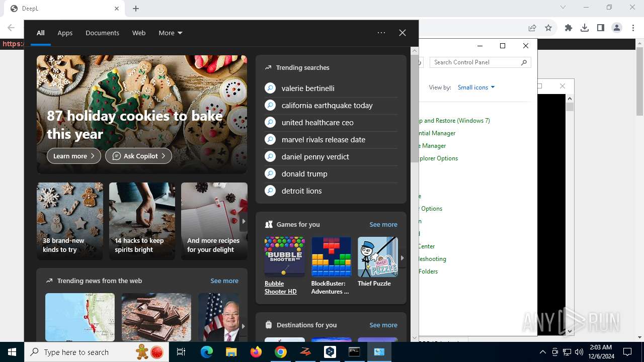The width and height of the screenshot is (644, 362).
Task: Click search icon next to detroit lions
Action: point(270,191)
